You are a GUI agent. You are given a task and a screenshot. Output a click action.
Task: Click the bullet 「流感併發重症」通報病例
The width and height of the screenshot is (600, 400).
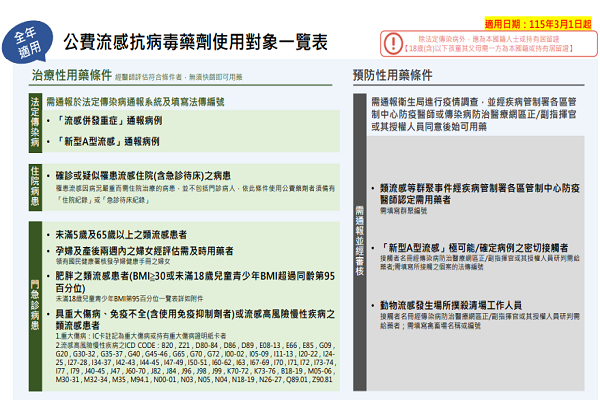pos(109,121)
